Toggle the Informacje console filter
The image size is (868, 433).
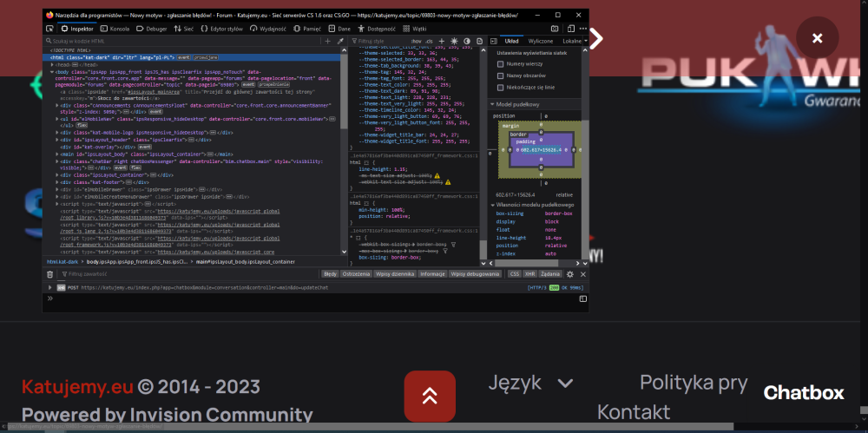pyautogui.click(x=432, y=274)
